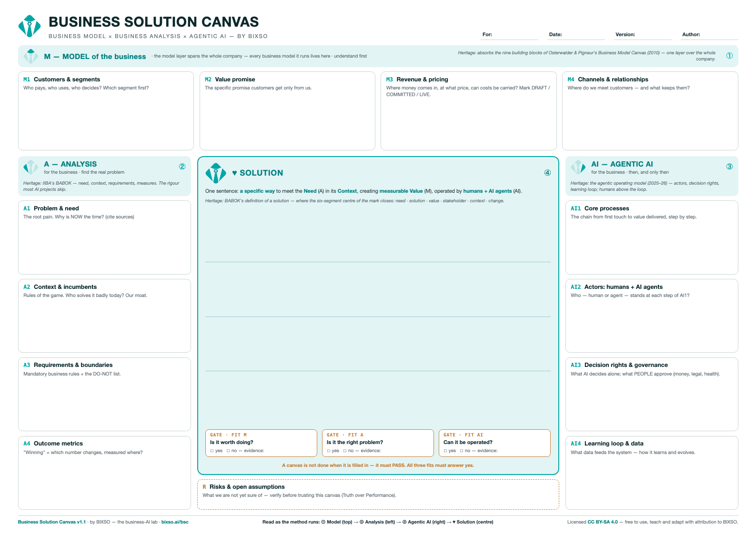This screenshot has height=534, width=756.
Task: Open the CC BY-SA 4.0 license link
Action: coord(603,522)
